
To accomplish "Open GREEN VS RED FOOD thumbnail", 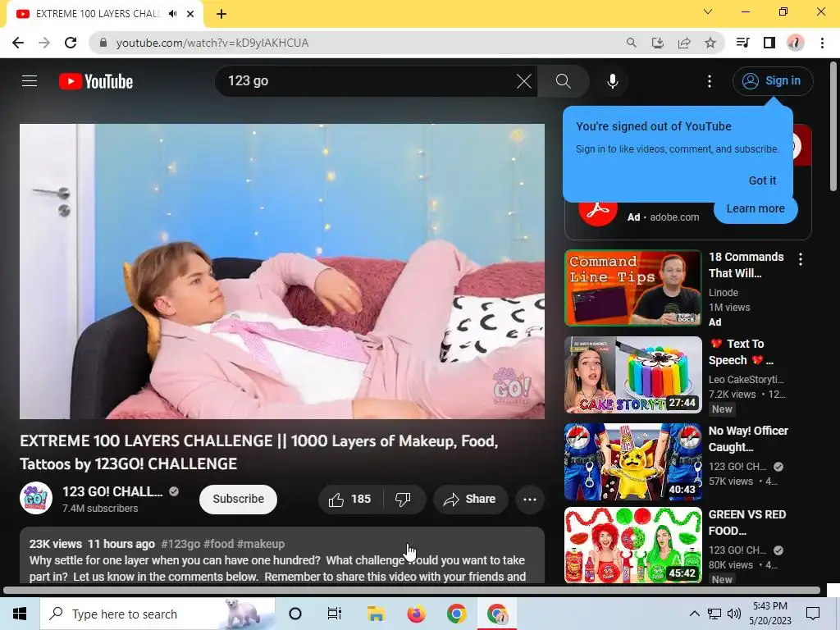I will [x=632, y=545].
